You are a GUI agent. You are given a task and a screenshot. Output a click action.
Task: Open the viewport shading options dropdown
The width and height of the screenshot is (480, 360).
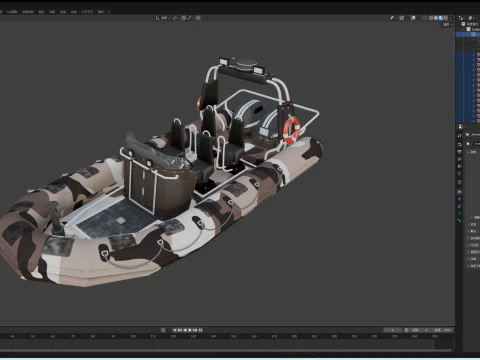tap(451, 18)
